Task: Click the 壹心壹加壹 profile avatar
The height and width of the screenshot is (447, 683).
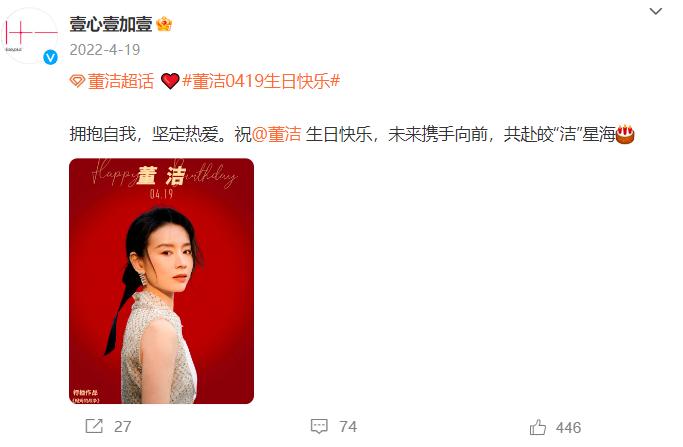Action: 29,36
